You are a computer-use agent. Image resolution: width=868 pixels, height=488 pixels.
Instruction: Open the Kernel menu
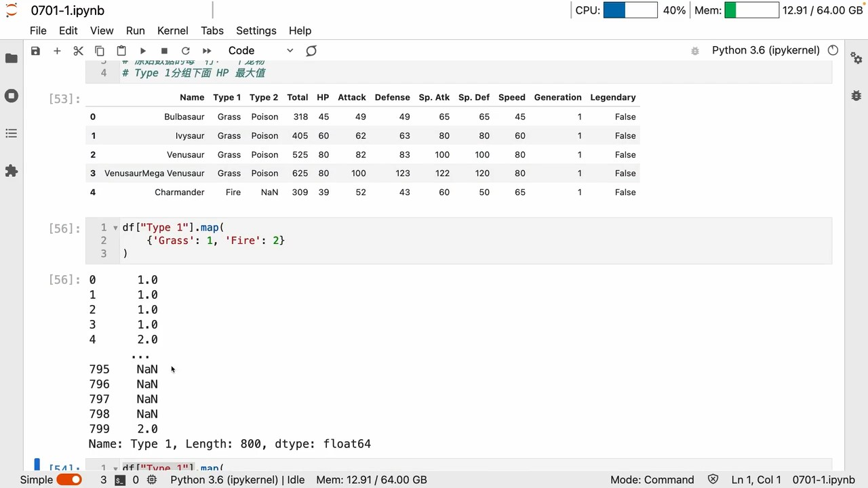[x=173, y=30]
